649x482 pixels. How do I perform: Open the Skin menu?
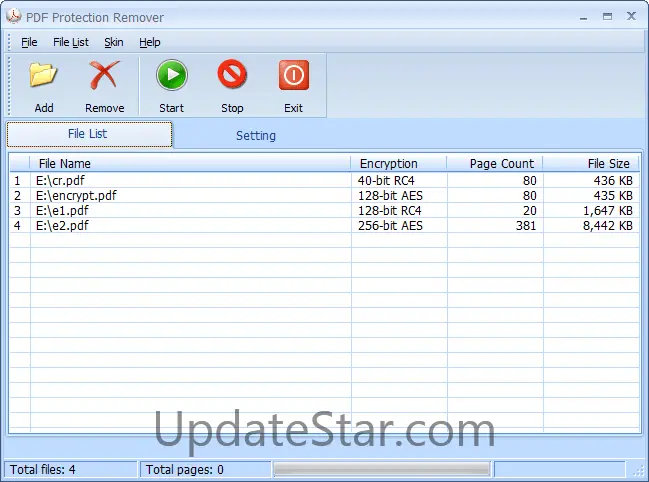tap(113, 42)
